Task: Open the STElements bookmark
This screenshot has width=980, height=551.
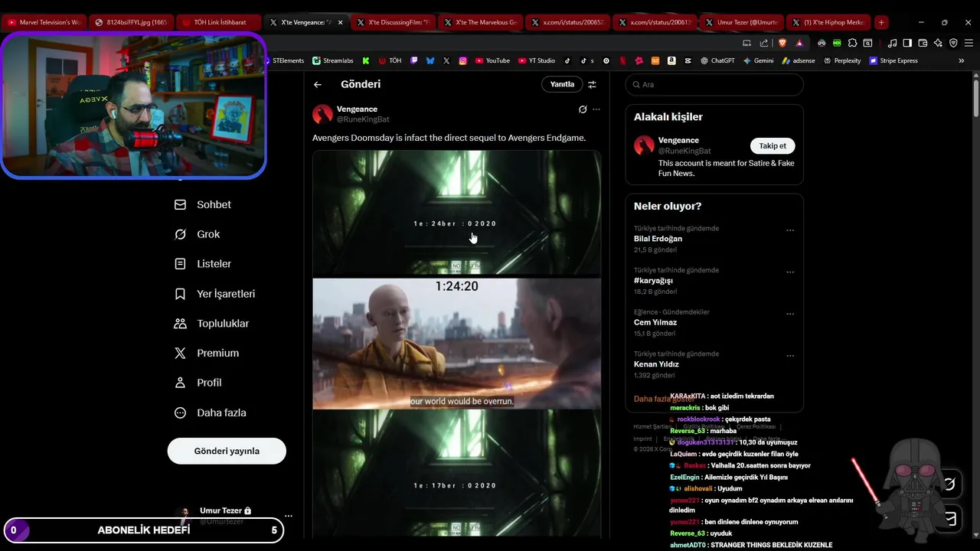Action: tap(284, 60)
